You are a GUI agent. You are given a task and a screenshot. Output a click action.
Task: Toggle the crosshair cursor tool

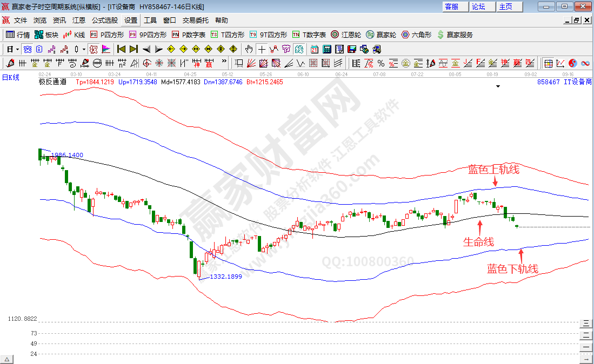[x=262, y=49]
